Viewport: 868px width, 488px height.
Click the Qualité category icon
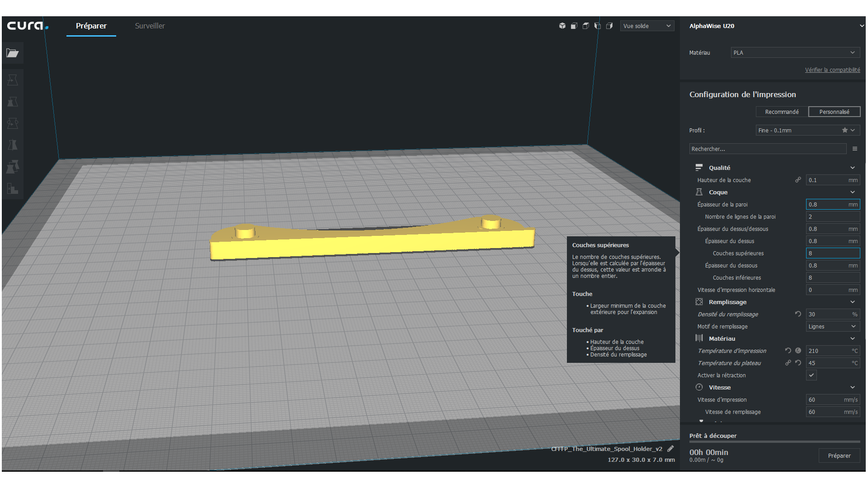[x=699, y=168]
